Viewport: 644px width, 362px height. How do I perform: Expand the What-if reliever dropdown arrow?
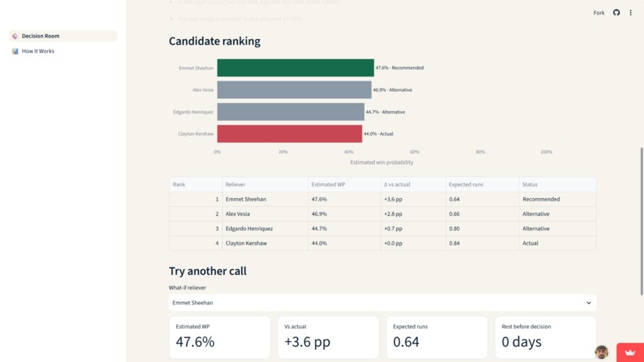click(x=589, y=303)
